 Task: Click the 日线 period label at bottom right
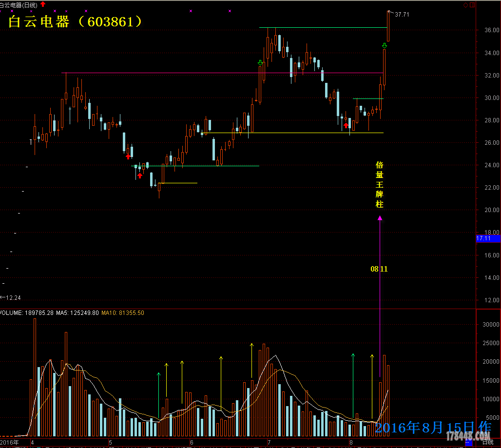(x=488, y=442)
